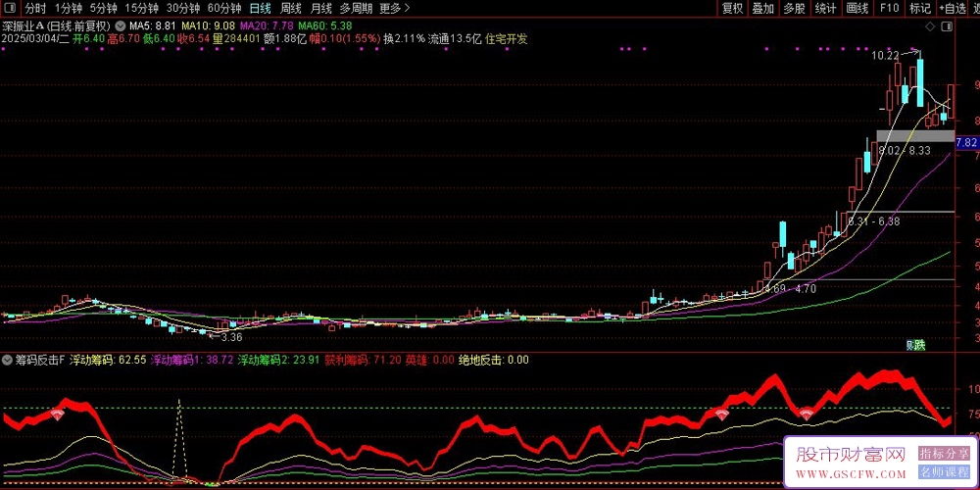
Task: Click the 获利筹码: 71.20 value
Action: coord(364,360)
